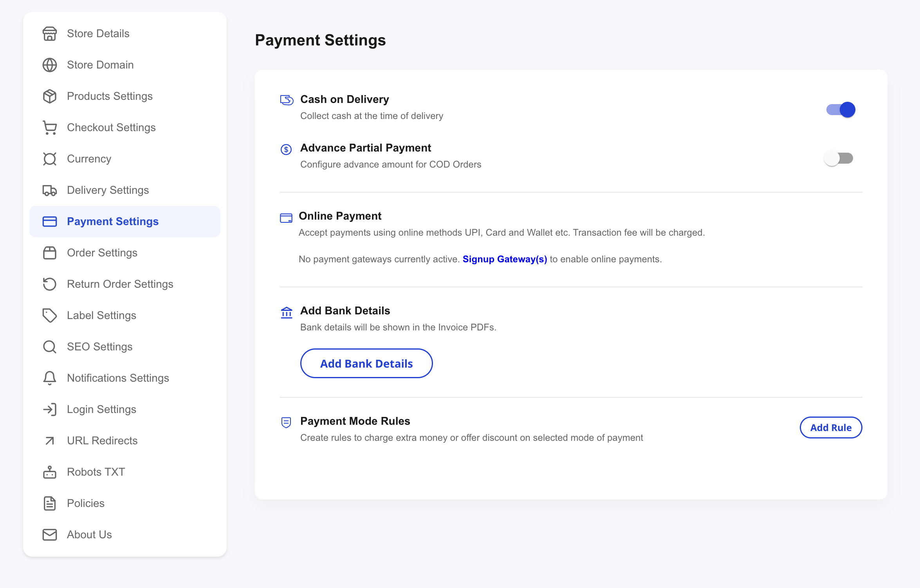Screen dimensions: 920x588
Task: Click the Notifications Settings bell icon
Action: [49, 378]
